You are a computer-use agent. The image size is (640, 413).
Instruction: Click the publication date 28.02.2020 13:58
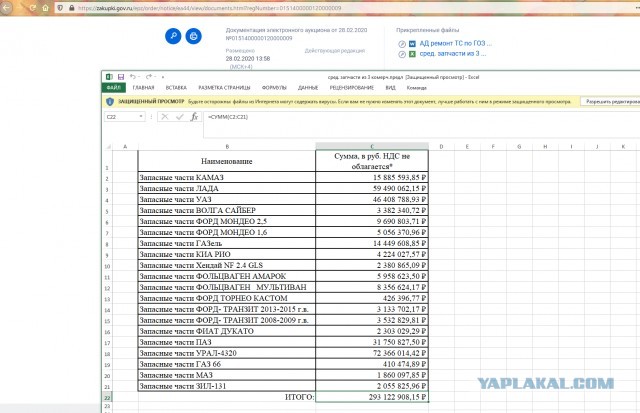(x=248, y=58)
